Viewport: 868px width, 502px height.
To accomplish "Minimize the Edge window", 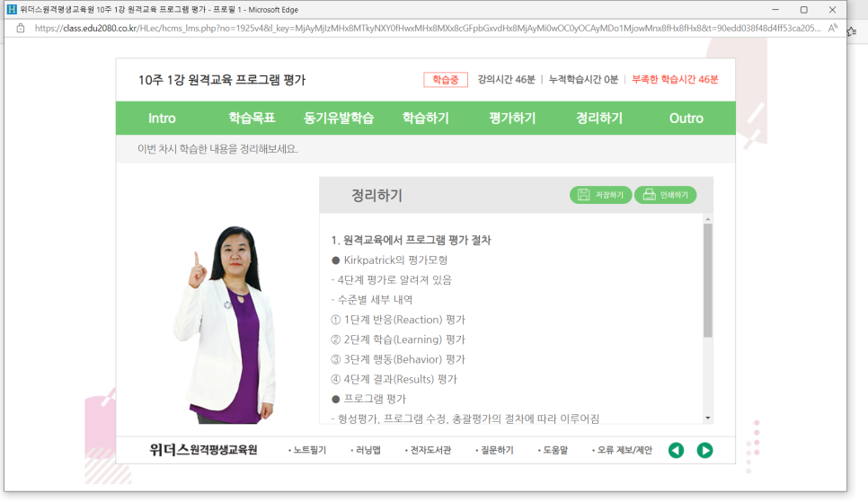I will [x=775, y=9].
